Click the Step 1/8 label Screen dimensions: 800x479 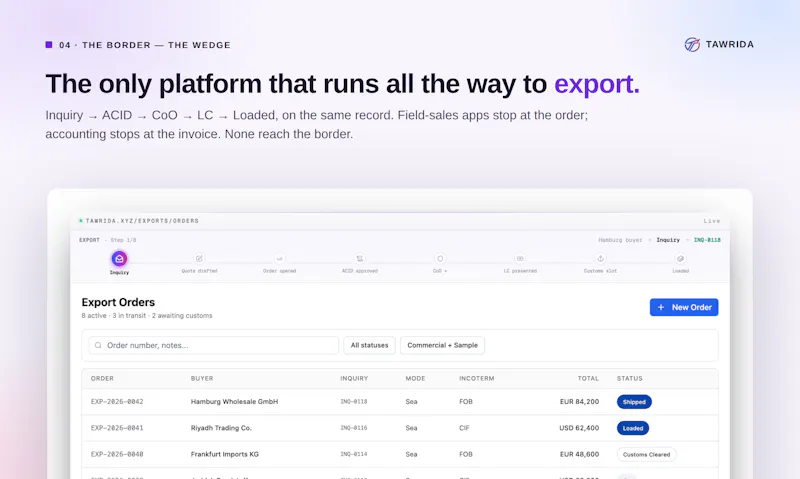[x=123, y=240]
